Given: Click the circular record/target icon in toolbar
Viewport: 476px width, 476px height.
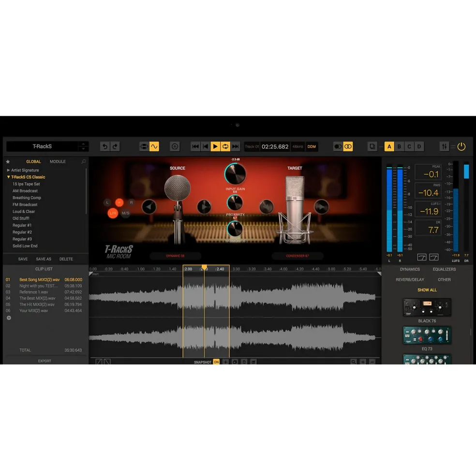Looking at the screenshot, I should pos(175,146).
